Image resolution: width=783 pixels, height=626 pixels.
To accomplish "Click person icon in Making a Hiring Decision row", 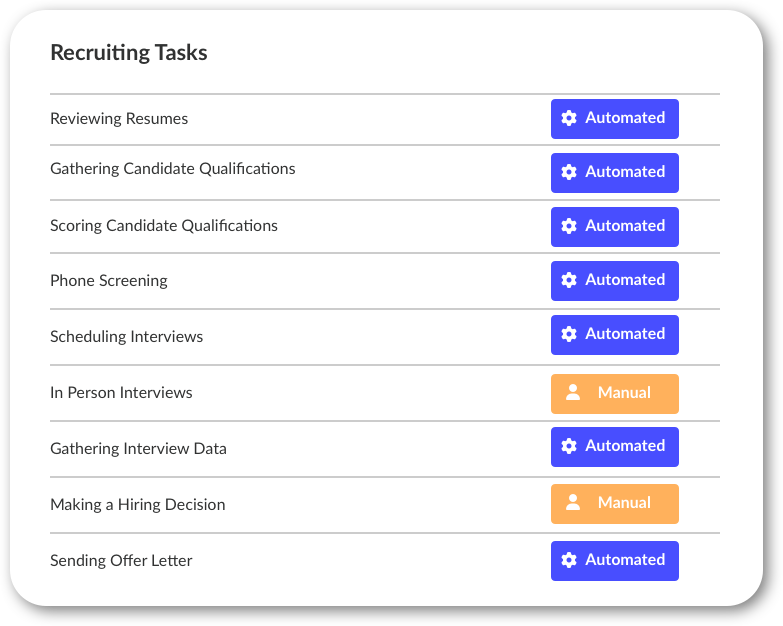I will 573,502.
